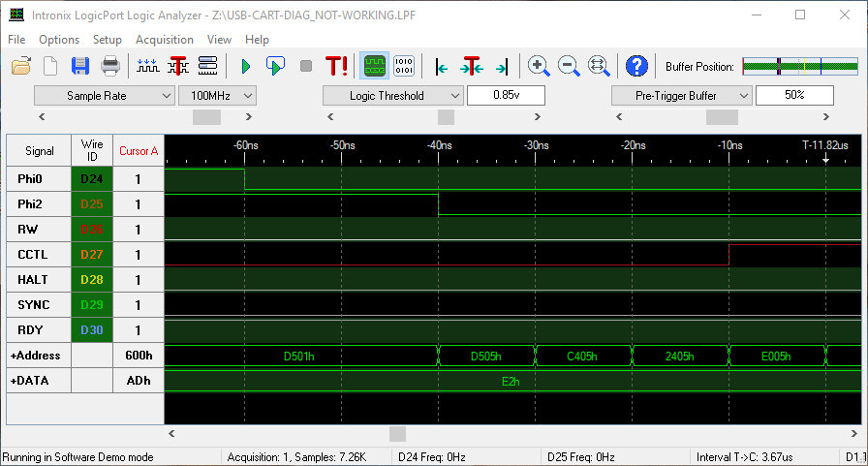Open the Acquisition menu

click(164, 40)
